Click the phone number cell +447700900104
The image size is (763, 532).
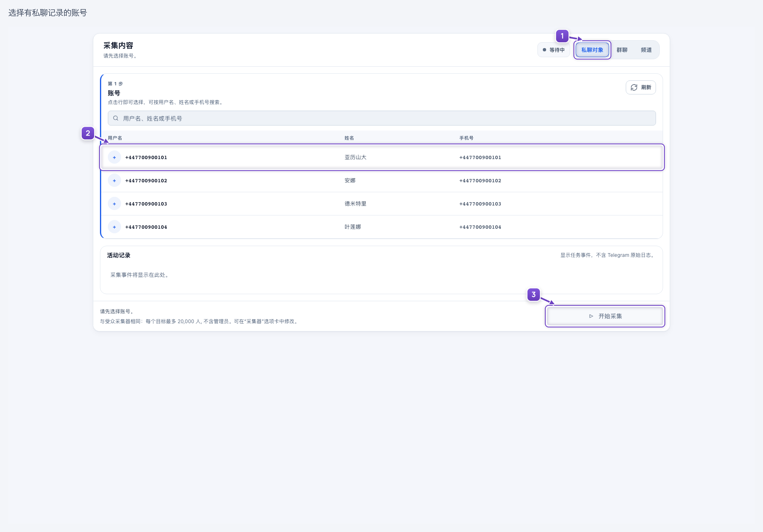tap(480, 227)
